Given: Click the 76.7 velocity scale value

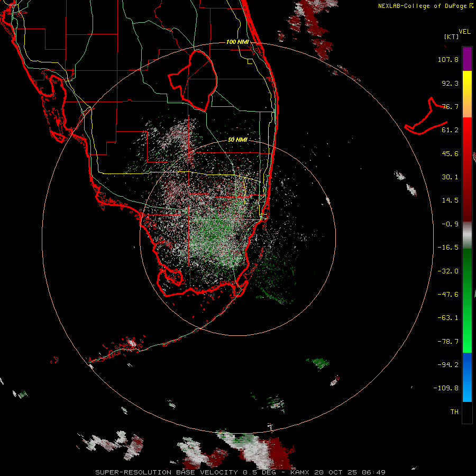Looking at the screenshot, I should pyautogui.click(x=450, y=106).
